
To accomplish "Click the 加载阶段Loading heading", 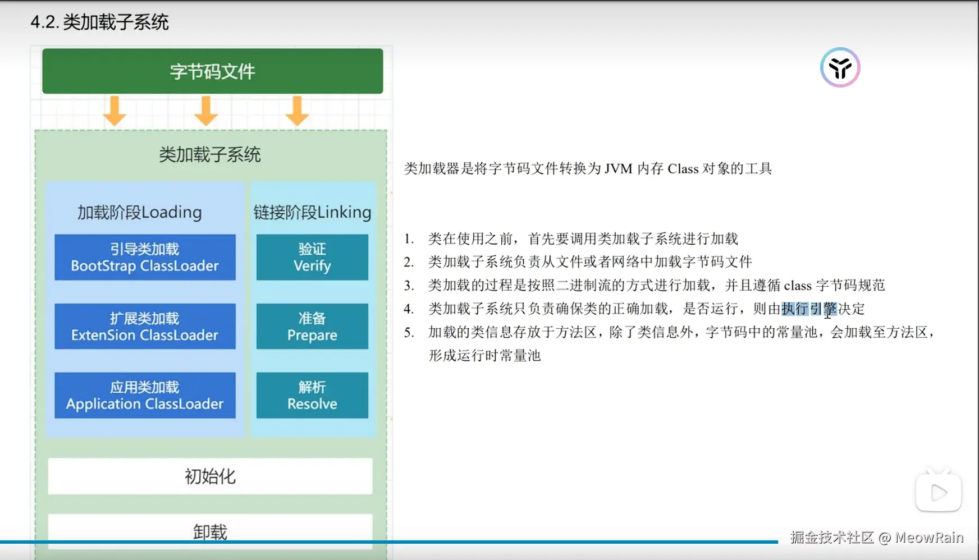I will [x=139, y=212].
